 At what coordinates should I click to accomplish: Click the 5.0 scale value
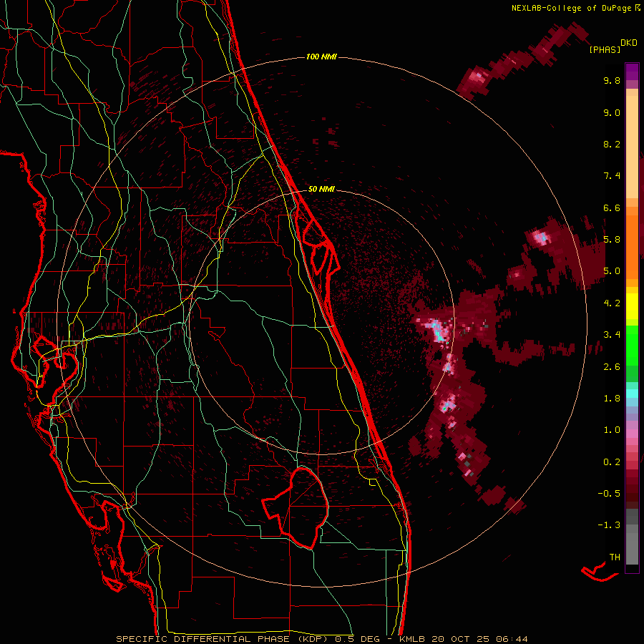coord(612,271)
